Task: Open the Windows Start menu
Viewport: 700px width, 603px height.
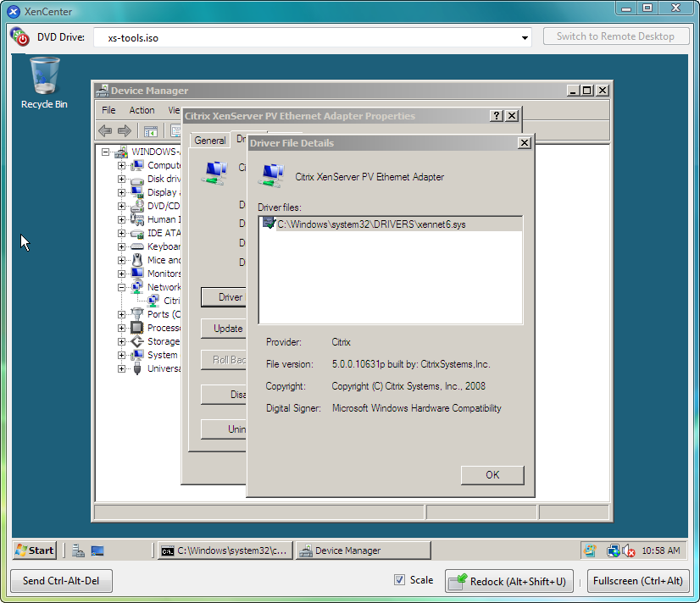Action: (35, 550)
